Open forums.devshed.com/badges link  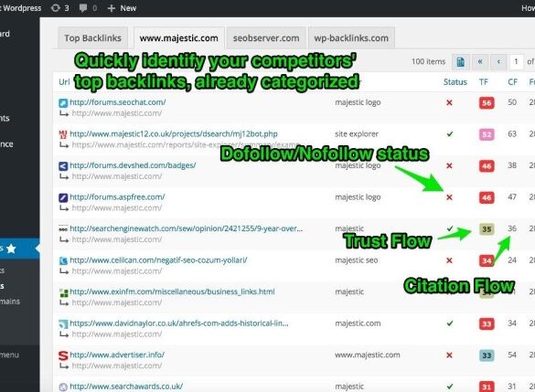(133, 165)
